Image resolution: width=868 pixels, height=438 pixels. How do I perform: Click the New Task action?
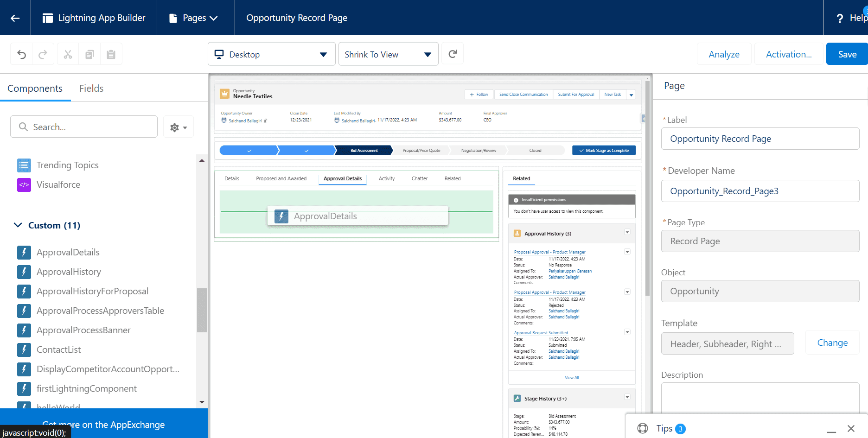613,94
